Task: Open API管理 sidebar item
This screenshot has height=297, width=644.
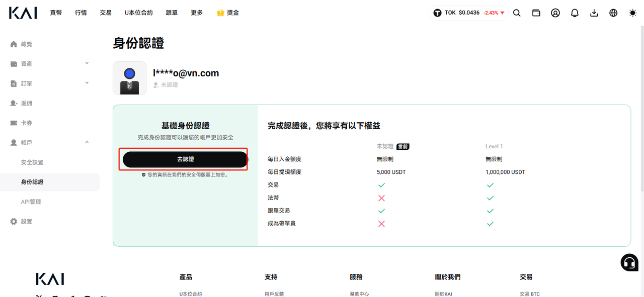Action: click(31, 202)
